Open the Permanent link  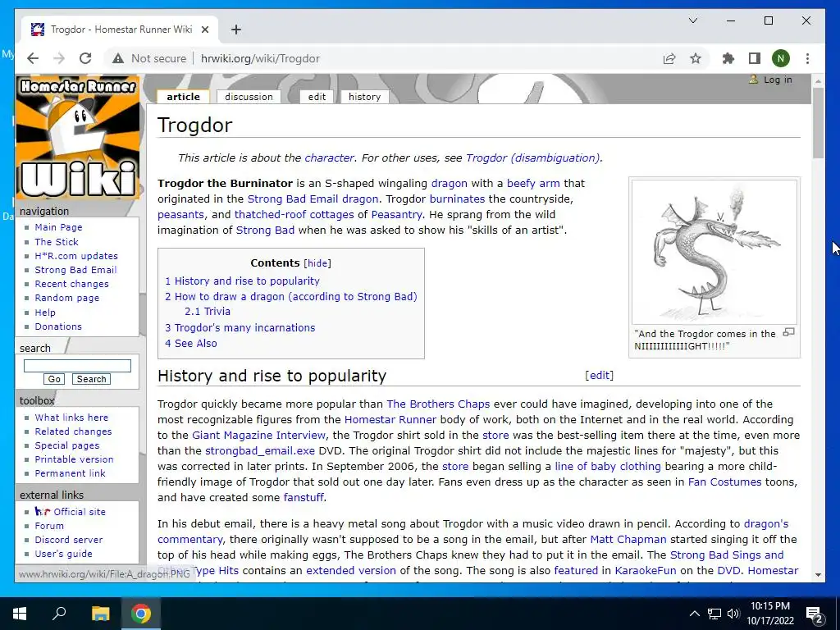71,473
